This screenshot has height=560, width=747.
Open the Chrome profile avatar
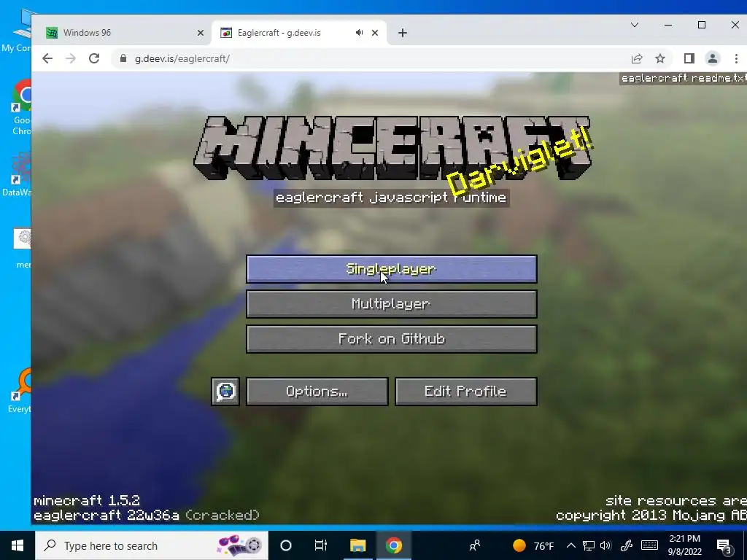713,58
